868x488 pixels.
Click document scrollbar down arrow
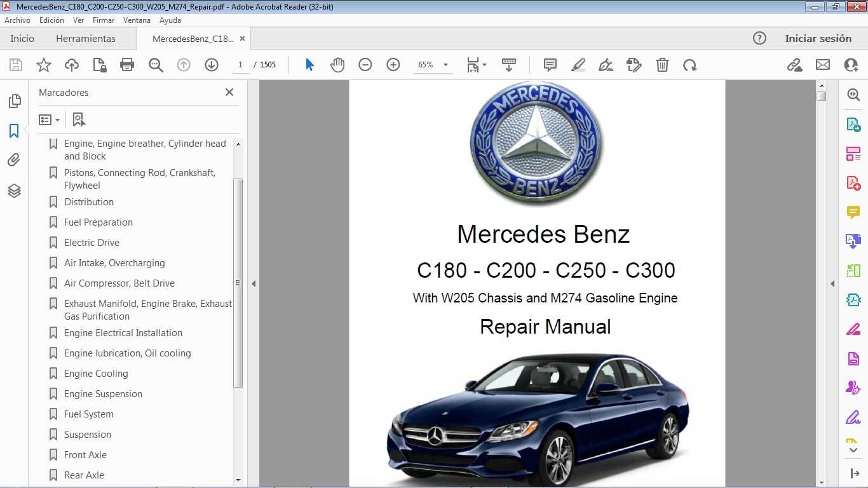[x=822, y=482]
